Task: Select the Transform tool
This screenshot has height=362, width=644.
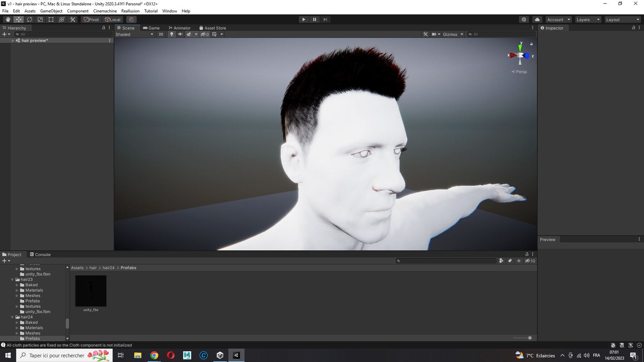Action: (x=62, y=20)
